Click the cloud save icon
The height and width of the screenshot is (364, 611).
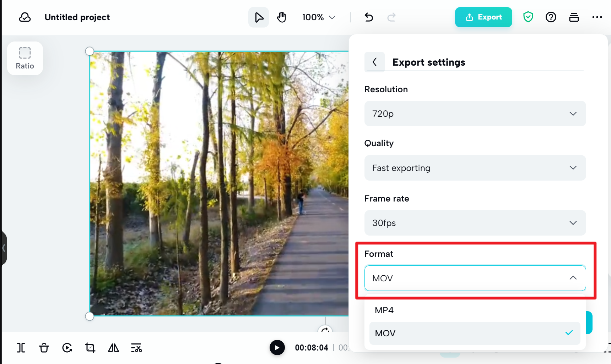tap(25, 17)
